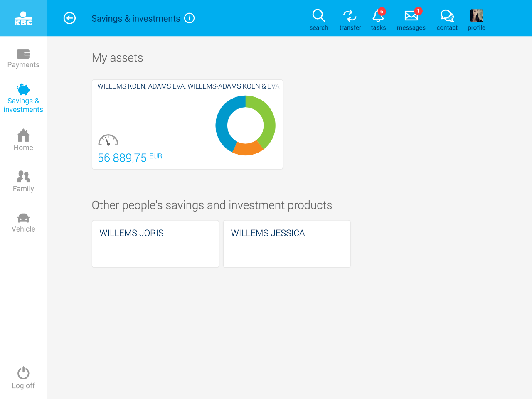
Task: Click the gauge risk meter icon
Action: coord(108,140)
